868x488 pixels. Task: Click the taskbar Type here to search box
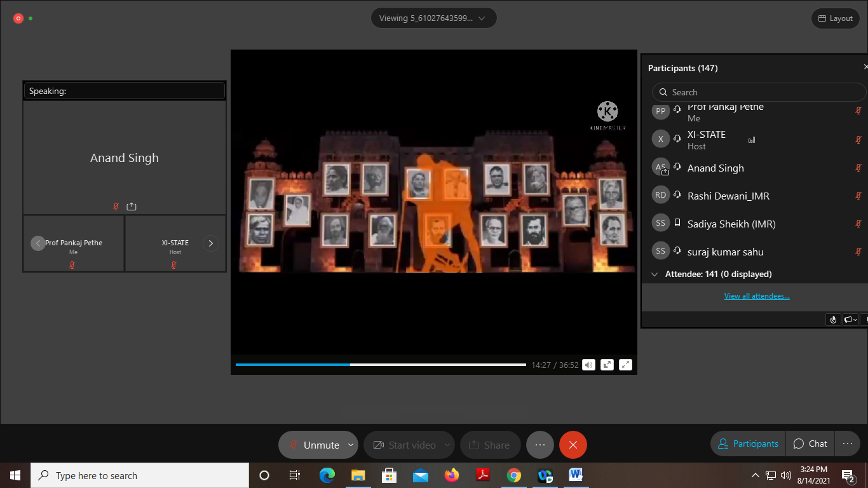point(140,475)
